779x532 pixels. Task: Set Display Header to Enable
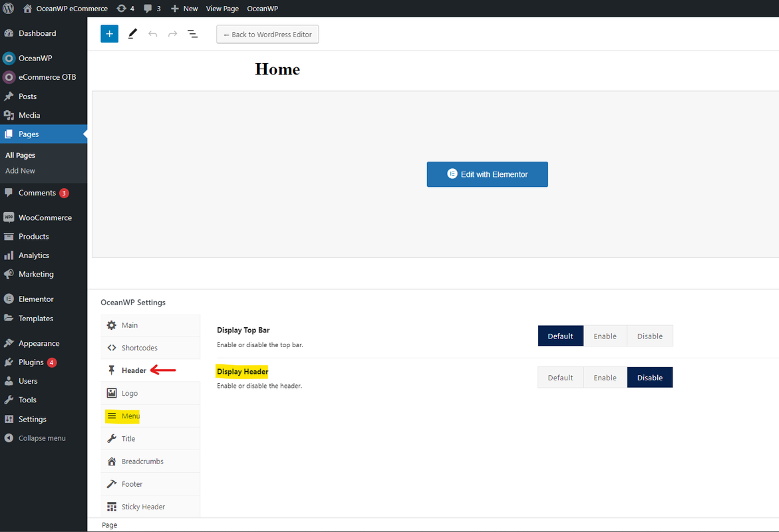click(x=605, y=378)
